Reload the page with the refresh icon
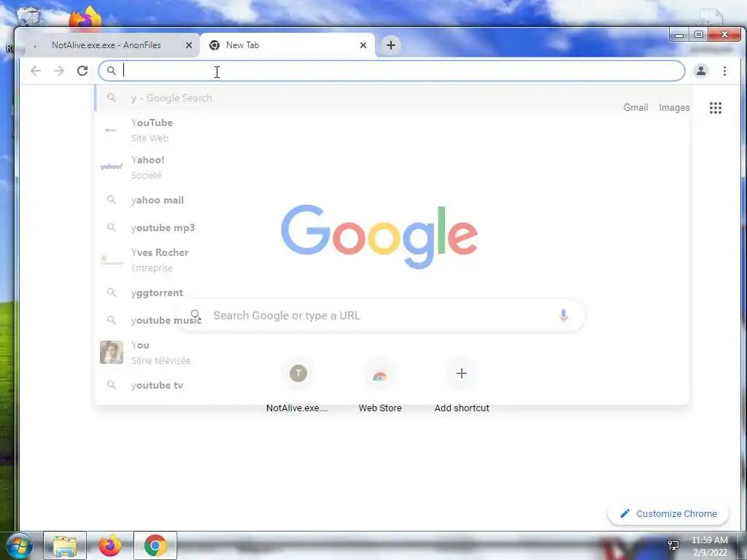The width and height of the screenshot is (747, 560). click(82, 71)
